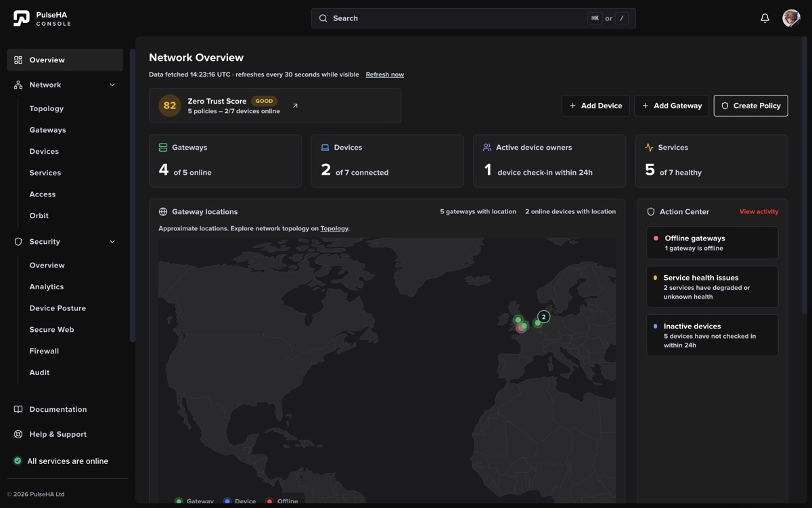Image resolution: width=812 pixels, height=508 pixels.
Task: Click the Zero Trust Score panel
Action: click(x=275, y=106)
